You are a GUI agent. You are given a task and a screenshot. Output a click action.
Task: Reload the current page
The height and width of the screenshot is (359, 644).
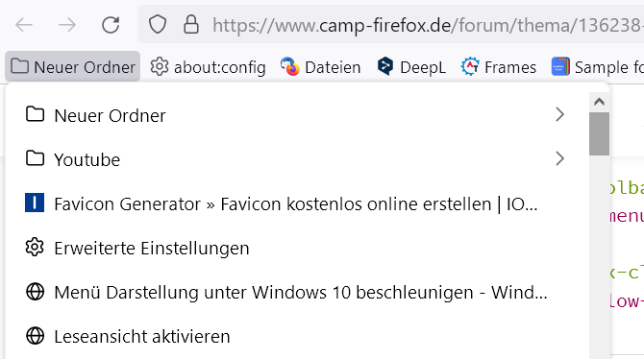(111, 25)
